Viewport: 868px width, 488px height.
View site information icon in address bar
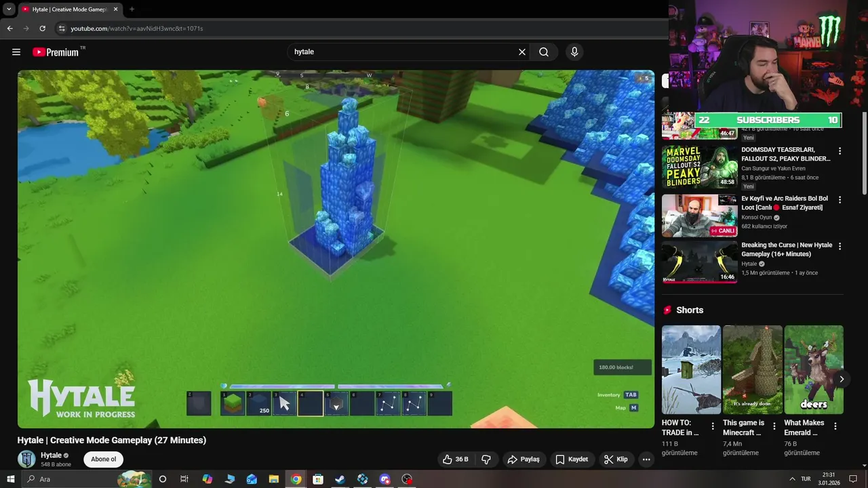point(62,28)
